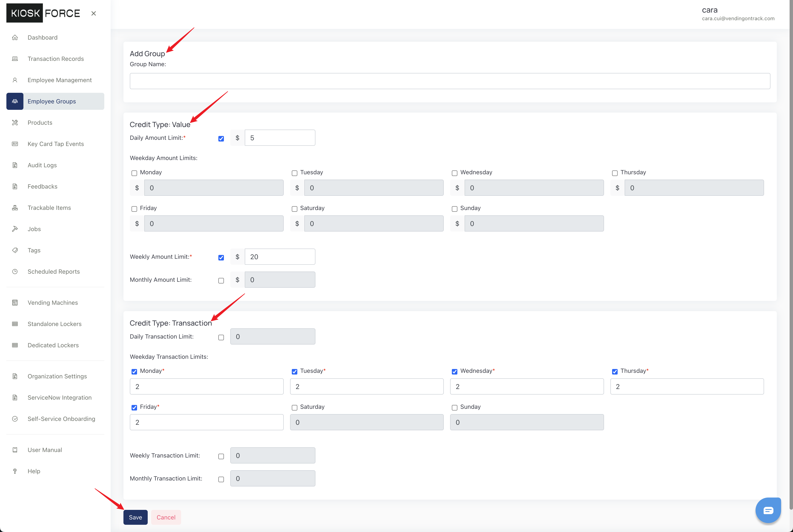Screen dimensions: 793x532
Task: Open the cara user account menu
Action: click(738, 14)
